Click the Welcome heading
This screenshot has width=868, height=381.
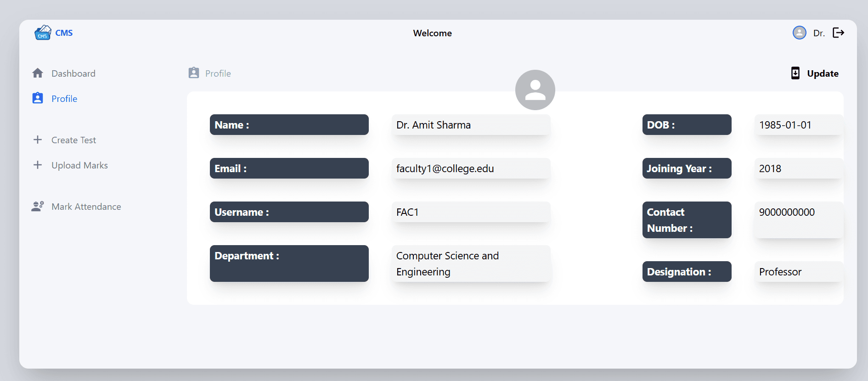coord(432,33)
